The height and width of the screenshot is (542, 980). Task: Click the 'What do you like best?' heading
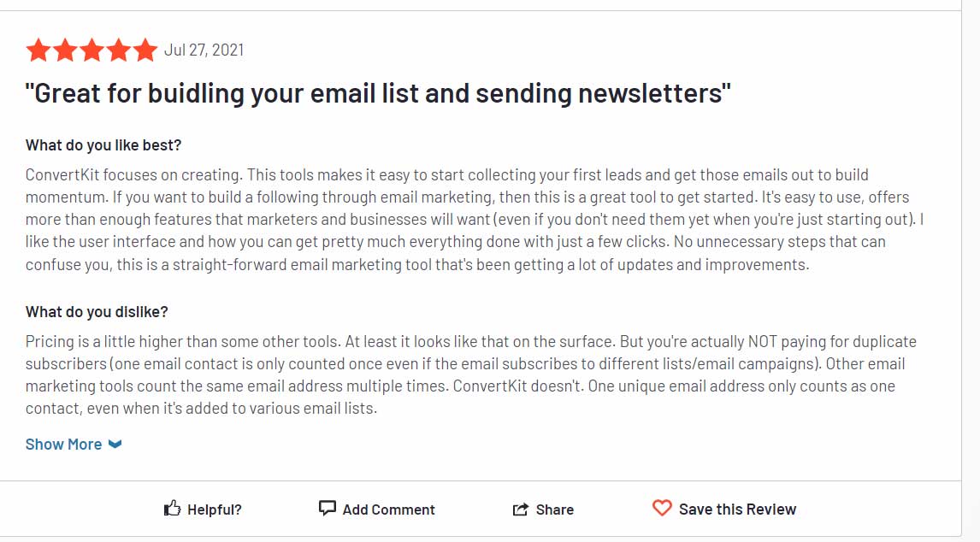point(103,145)
